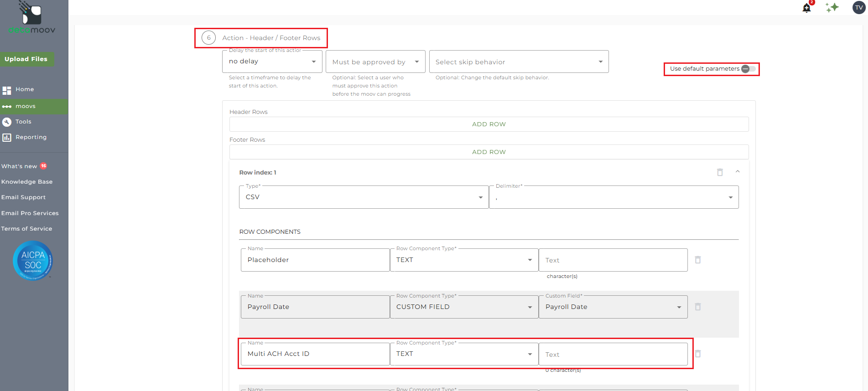Screen dimensions: 868x391
Task: Delete the Multi ACH Acct ID component
Action: tap(697, 354)
